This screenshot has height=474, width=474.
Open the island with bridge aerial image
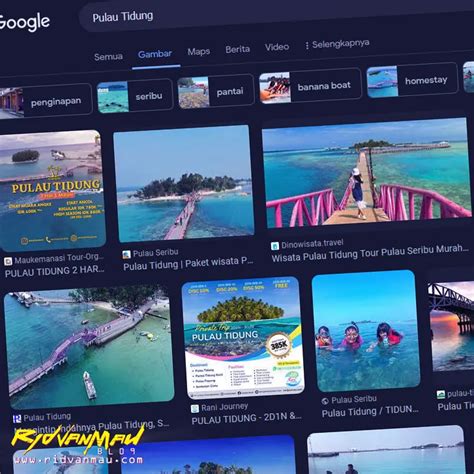point(183,183)
